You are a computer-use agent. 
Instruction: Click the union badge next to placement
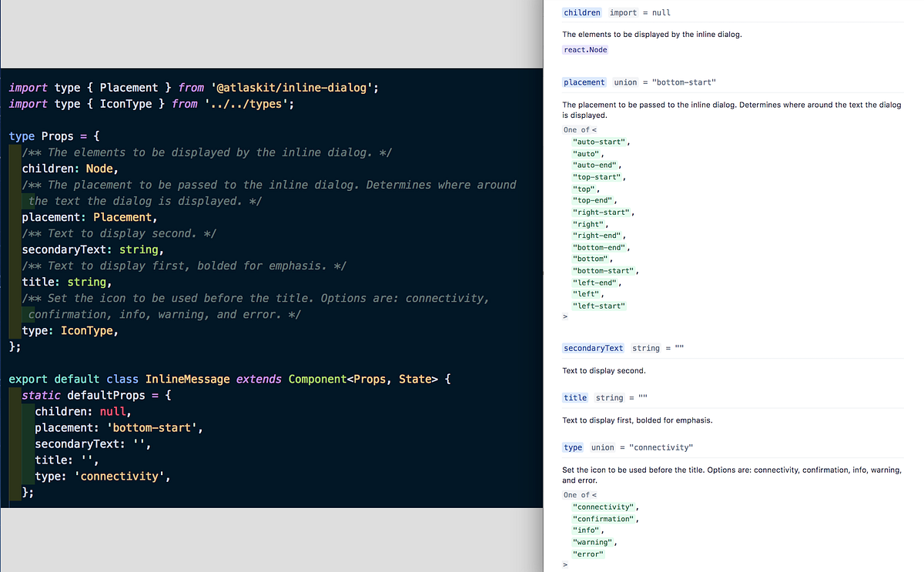[625, 82]
